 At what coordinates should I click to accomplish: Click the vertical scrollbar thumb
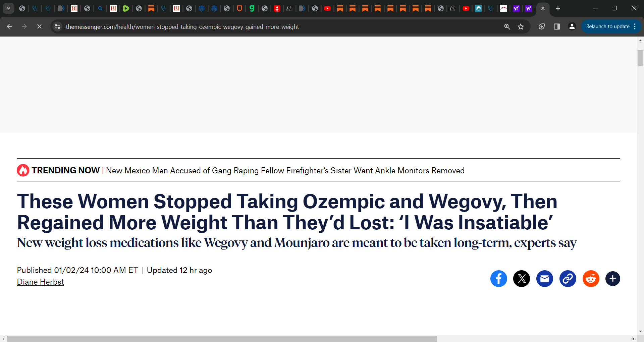(640, 58)
